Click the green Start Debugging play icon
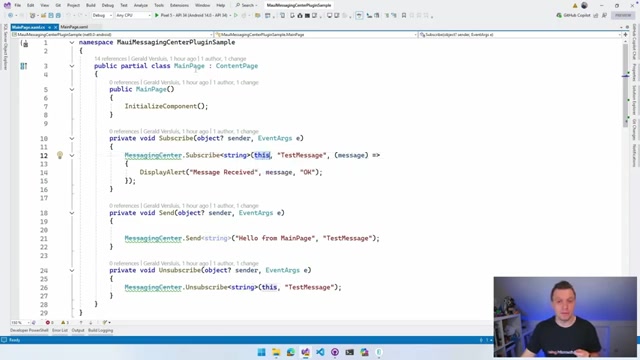 pos(156,15)
